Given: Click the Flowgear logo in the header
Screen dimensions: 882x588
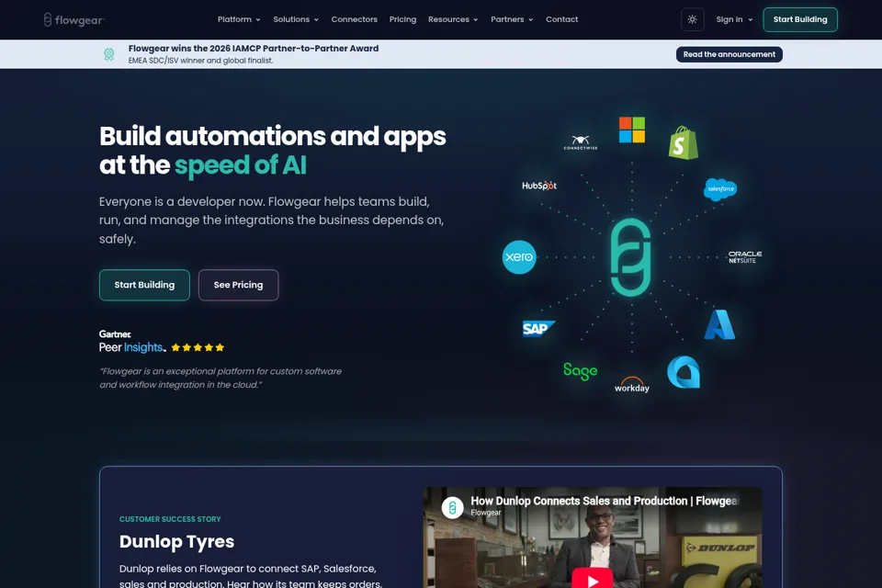Looking at the screenshot, I should click(x=73, y=19).
